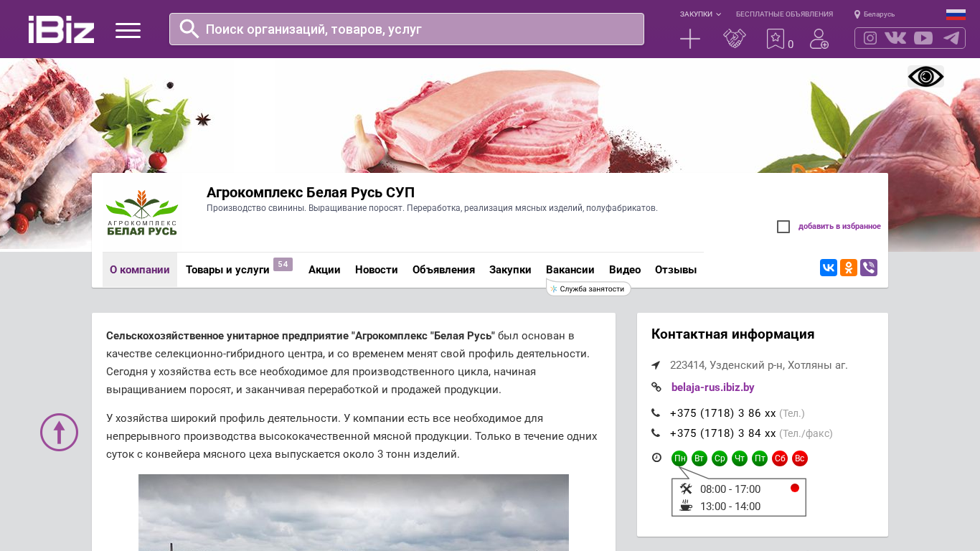Viewport: 980px width, 551px height.
Task: Open the iBiz home logo
Action: coord(61,29)
